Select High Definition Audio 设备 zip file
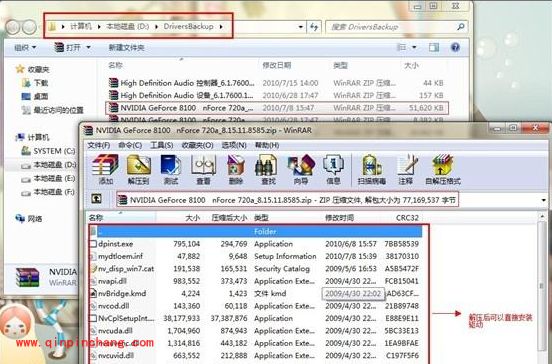This screenshot has width=552, height=364. coord(276,95)
